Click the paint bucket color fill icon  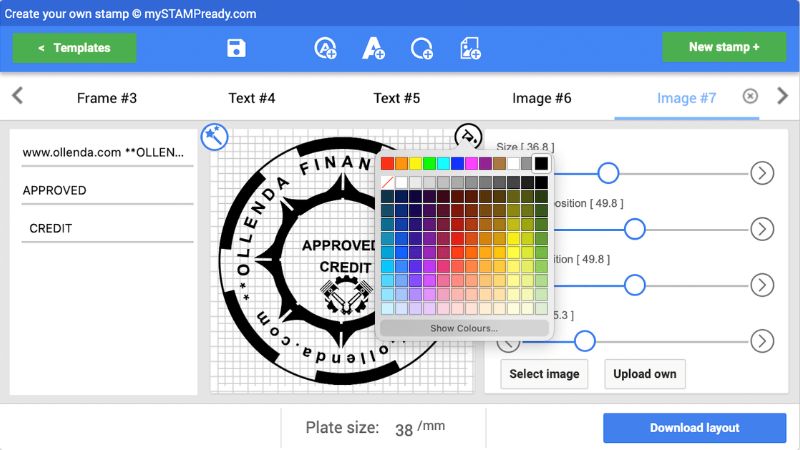click(468, 136)
